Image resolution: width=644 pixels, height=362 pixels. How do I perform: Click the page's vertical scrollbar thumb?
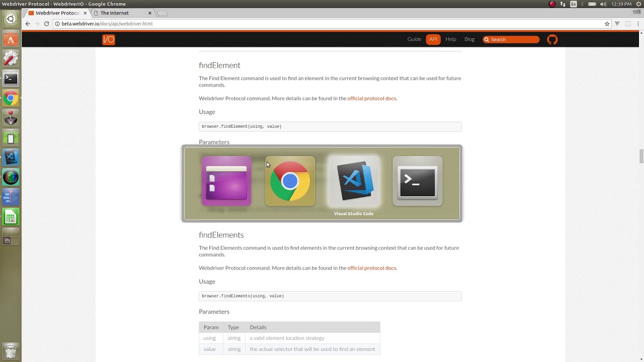point(641,156)
